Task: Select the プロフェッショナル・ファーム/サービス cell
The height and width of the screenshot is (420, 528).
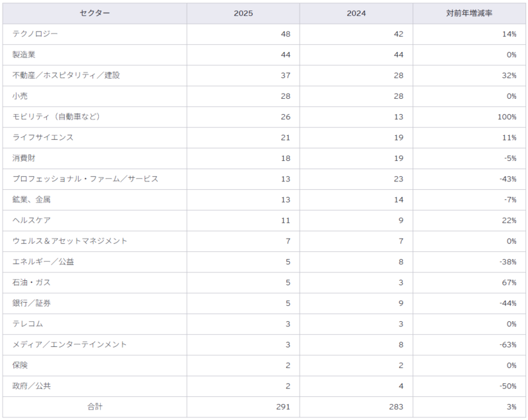Action: [x=94, y=179]
